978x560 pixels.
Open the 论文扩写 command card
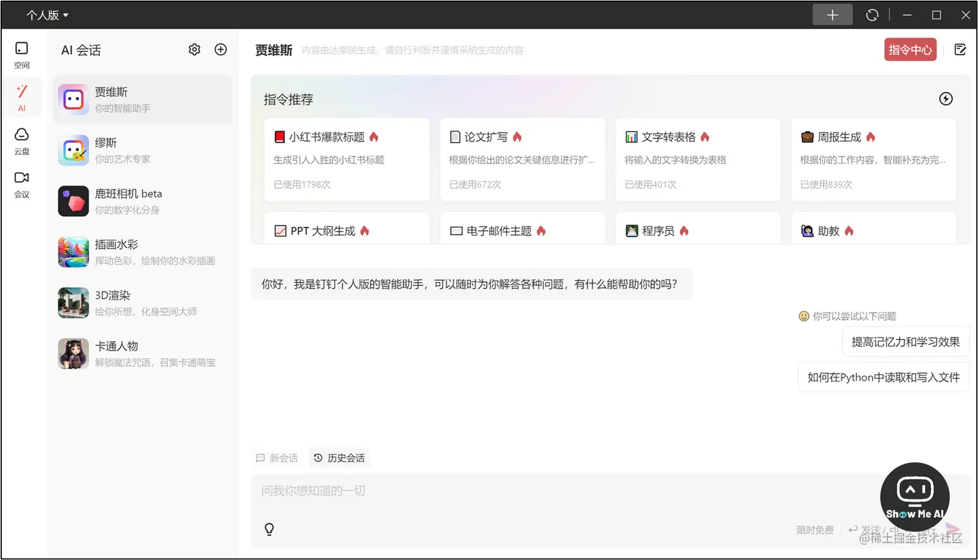point(523,159)
